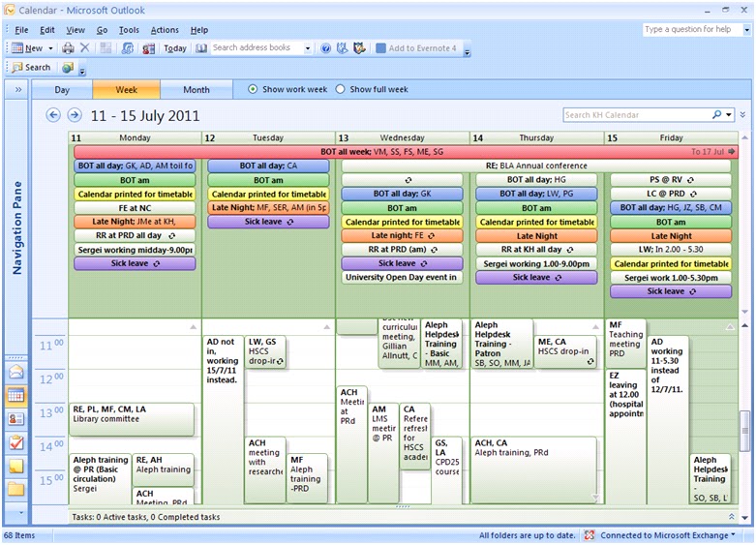Click the Type a question for help box
Image resolution: width=756 pixels, height=545 pixels.
click(692, 29)
